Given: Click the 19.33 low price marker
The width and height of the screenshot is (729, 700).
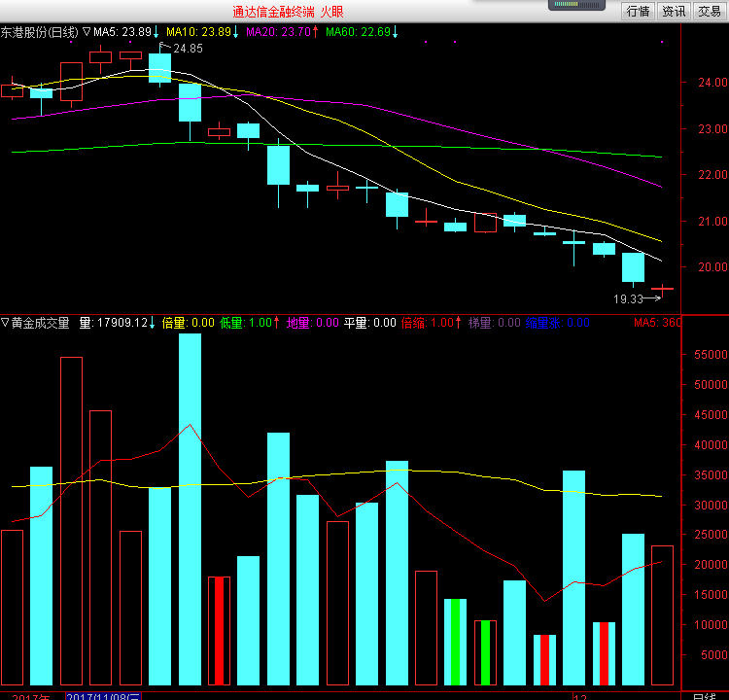Looking at the screenshot, I should tap(628, 299).
